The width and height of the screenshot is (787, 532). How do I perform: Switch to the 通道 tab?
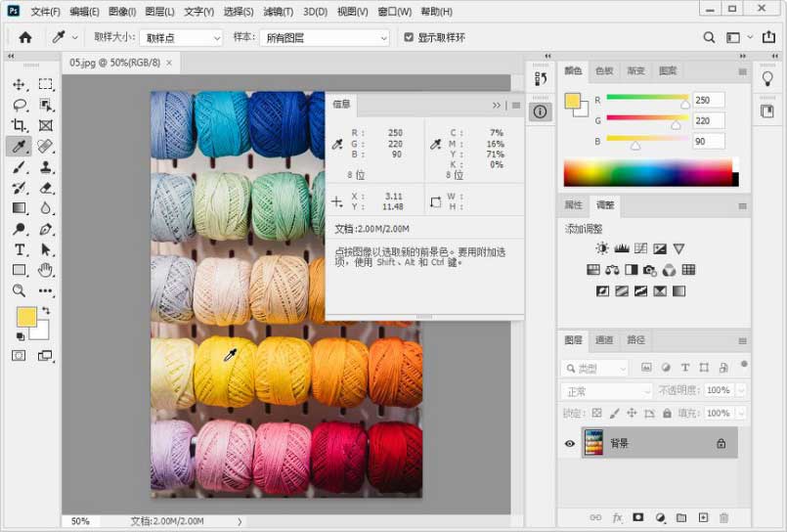click(x=604, y=340)
